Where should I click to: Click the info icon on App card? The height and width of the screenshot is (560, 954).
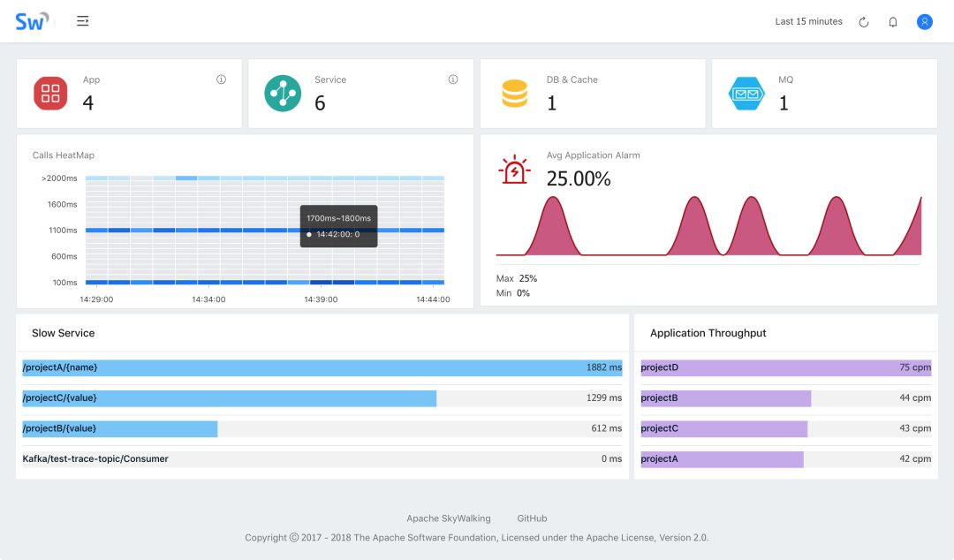[x=221, y=79]
